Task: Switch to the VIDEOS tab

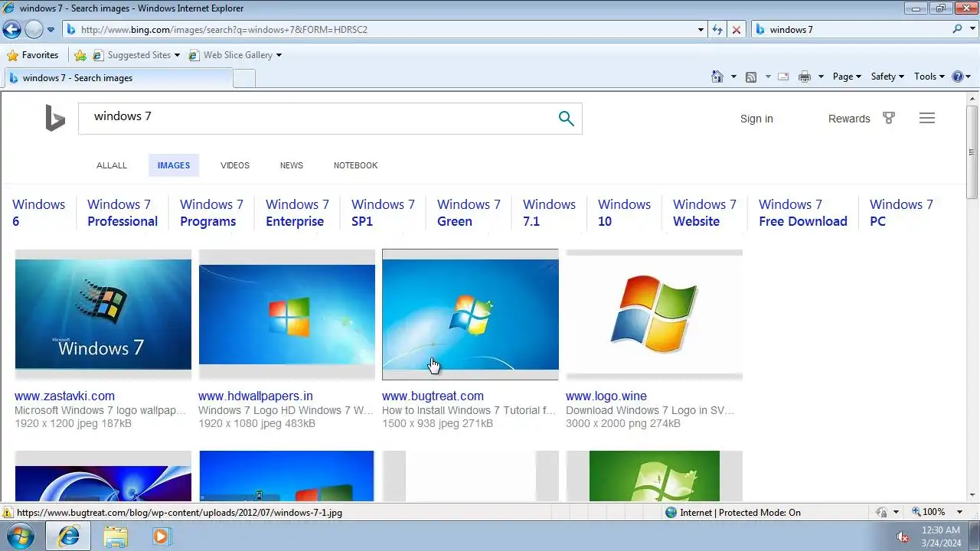Action: (235, 165)
